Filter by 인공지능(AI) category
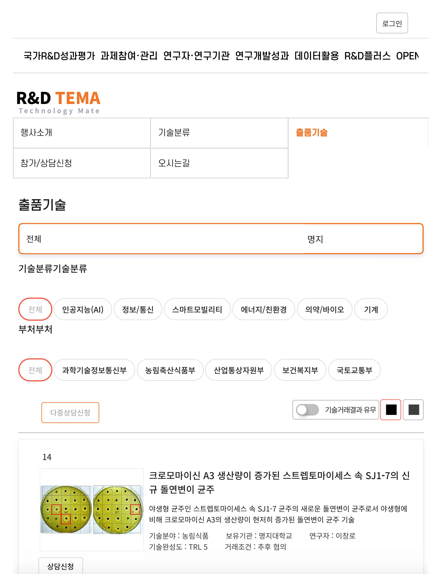The width and height of the screenshot is (436, 574). click(x=83, y=310)
